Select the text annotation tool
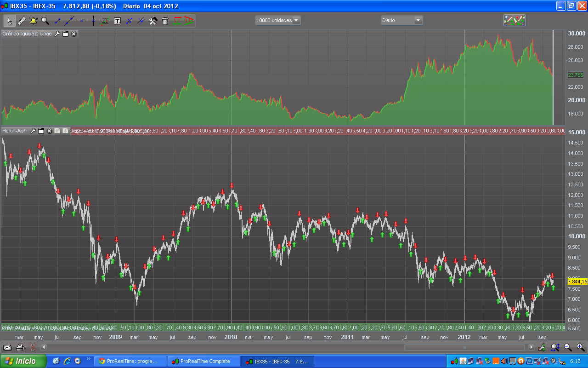 117,21
